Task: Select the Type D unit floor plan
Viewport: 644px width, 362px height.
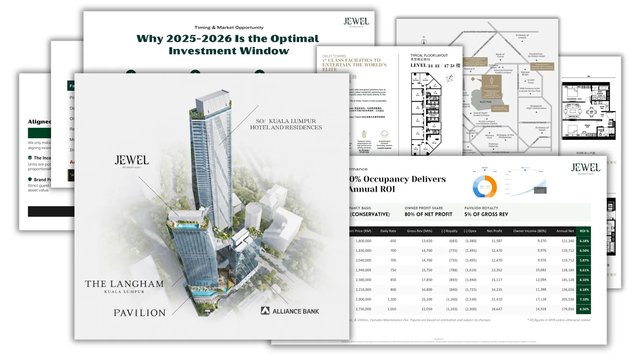Action: (588, 111)
